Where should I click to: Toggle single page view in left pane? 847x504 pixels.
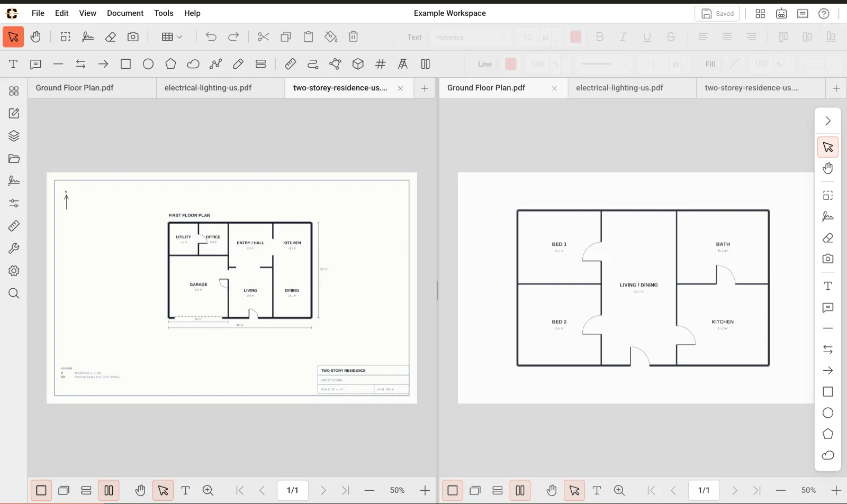(41, 491)
